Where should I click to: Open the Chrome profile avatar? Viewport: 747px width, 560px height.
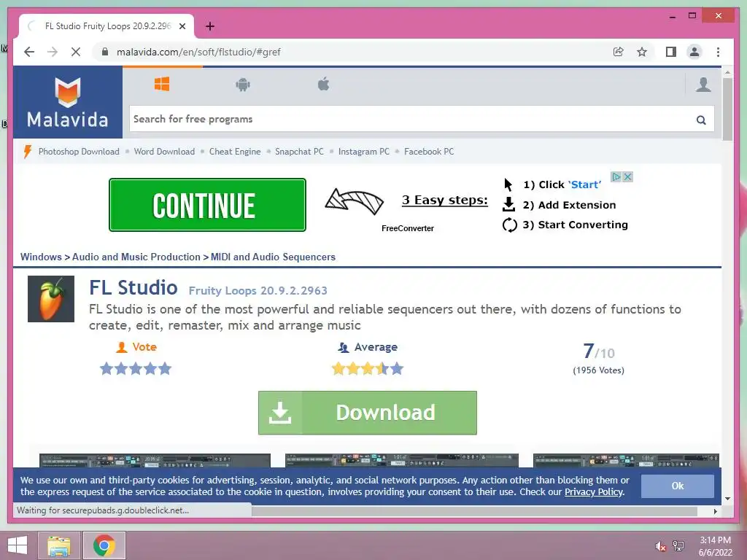[694, 52]
